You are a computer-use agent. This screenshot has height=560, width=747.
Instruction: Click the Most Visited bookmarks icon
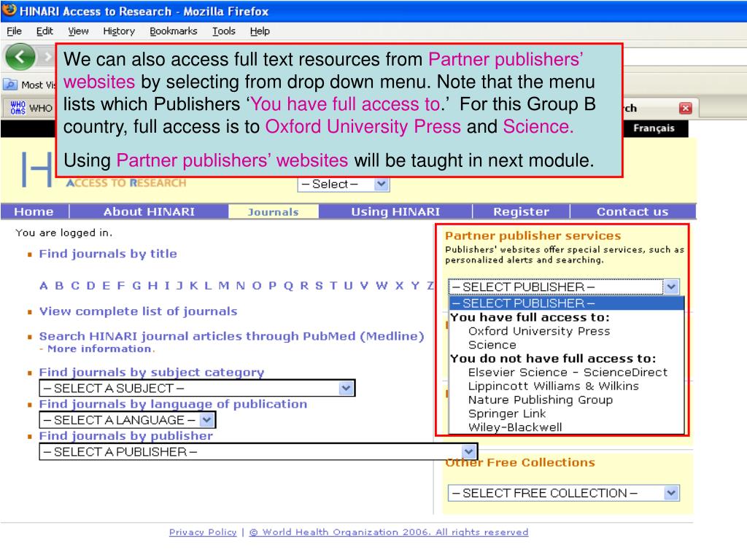[10, 85]
